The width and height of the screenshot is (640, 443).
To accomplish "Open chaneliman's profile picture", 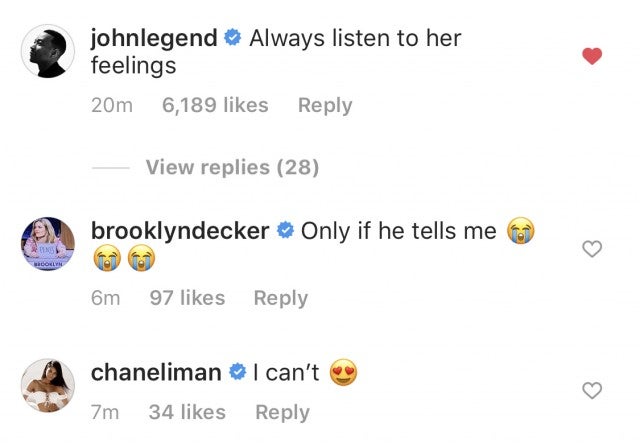I will point(48,386).
